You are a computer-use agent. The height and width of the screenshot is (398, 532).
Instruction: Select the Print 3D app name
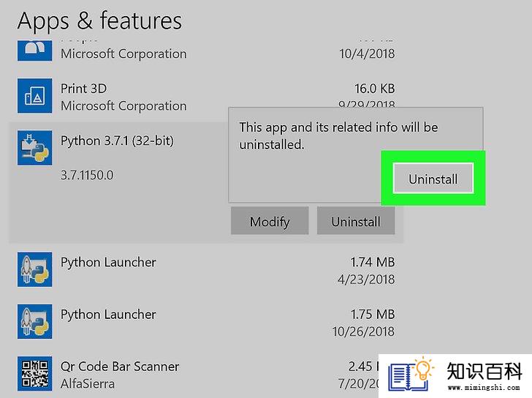pyautogui.click(x=84, y=89)
